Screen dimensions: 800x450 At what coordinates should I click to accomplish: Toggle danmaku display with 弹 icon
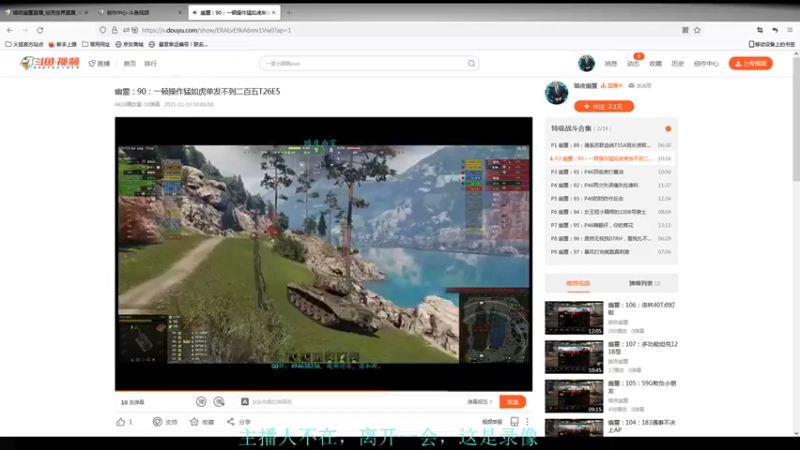point(201,402)
